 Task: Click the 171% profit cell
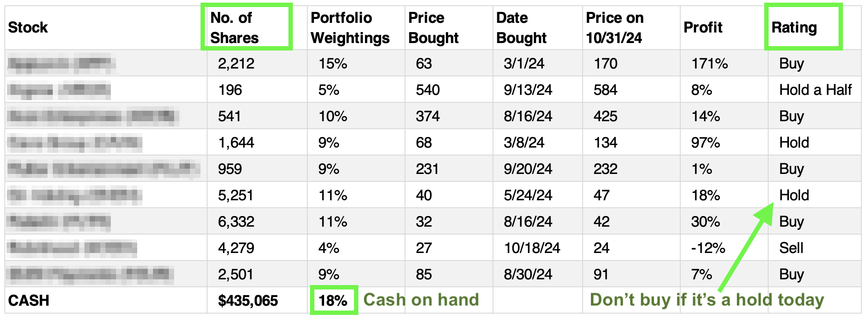pyautogui.click(x=709, y=64)
